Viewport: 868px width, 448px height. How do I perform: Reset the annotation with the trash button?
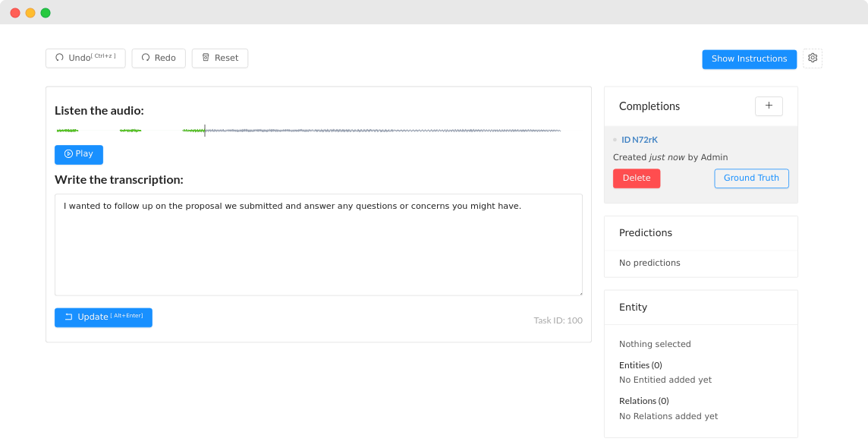(219, 58)
